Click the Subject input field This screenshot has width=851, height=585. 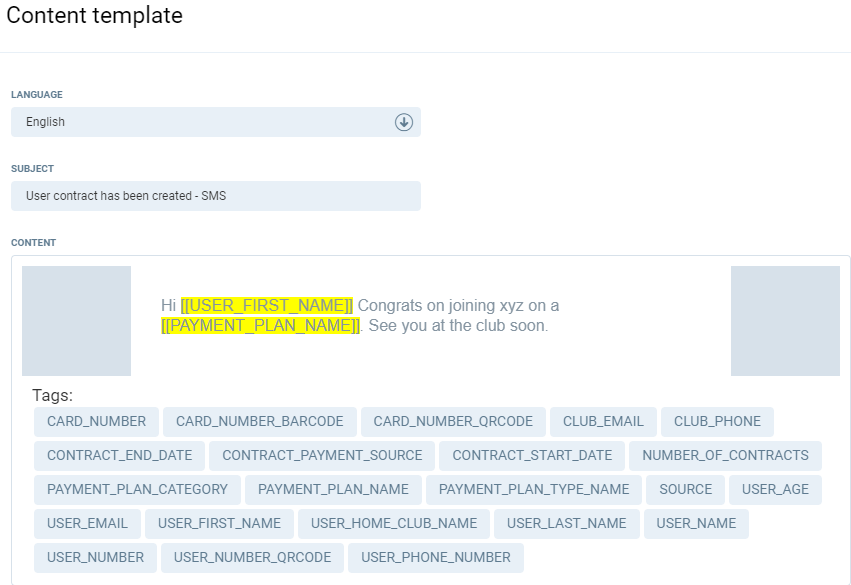215,196
